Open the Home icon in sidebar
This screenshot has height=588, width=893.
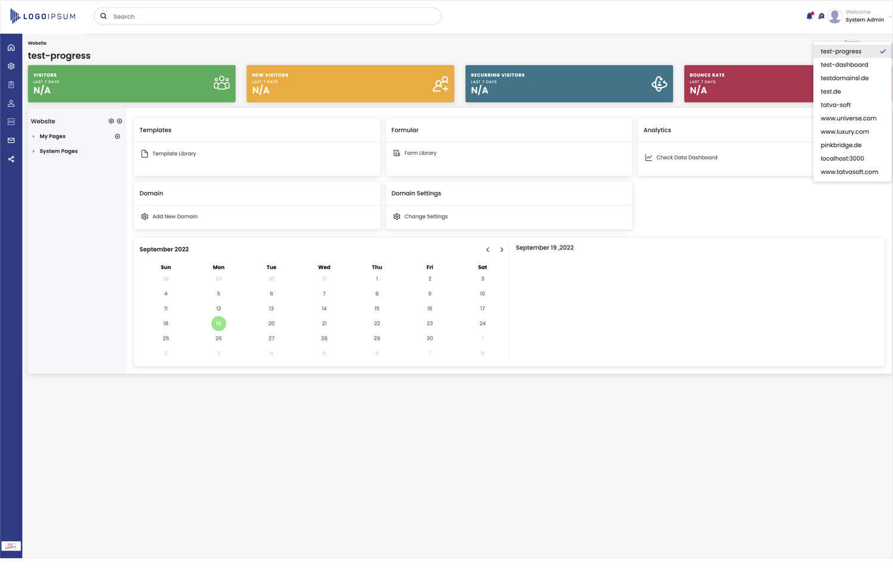click(x=11, y=48)
